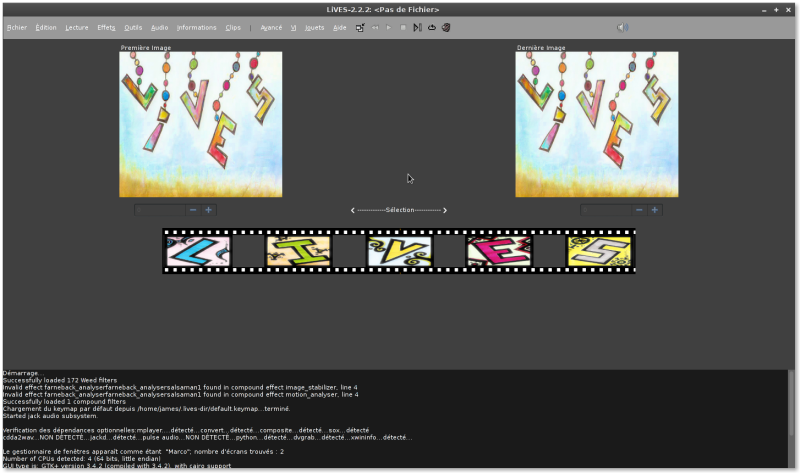This screenshot has height=473, width=800.
Task: Click the 'Chargement du keymap par défaut' line
Action: click(146, 409)
